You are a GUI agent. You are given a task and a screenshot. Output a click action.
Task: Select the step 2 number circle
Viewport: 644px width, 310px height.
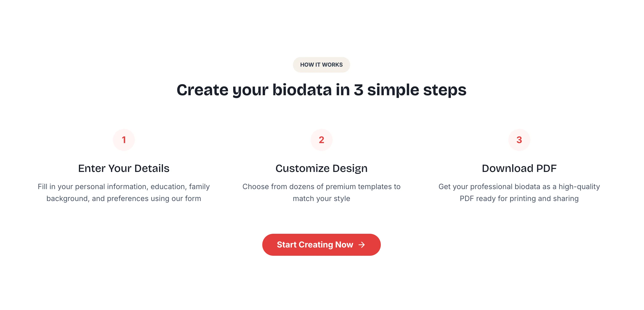coord(321,140)
